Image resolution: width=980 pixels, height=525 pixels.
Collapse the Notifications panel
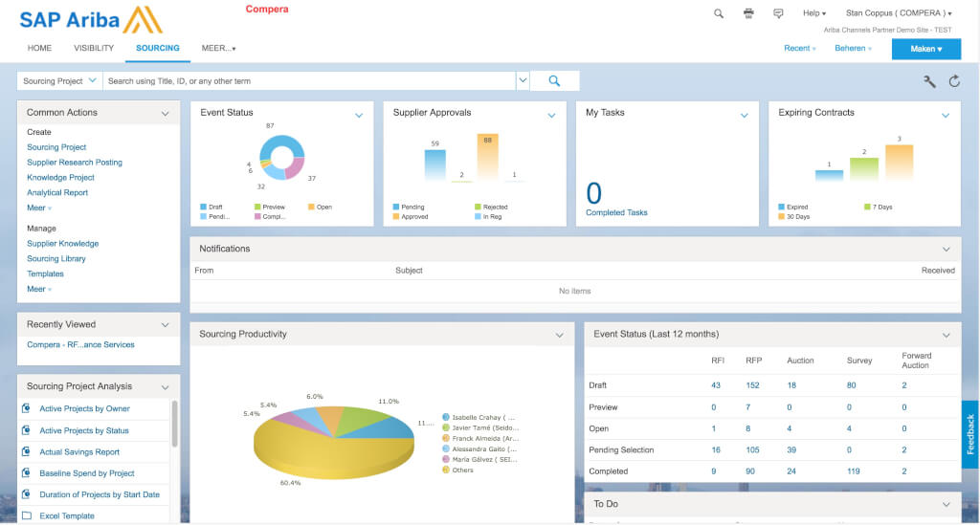(x=947, y=249)
